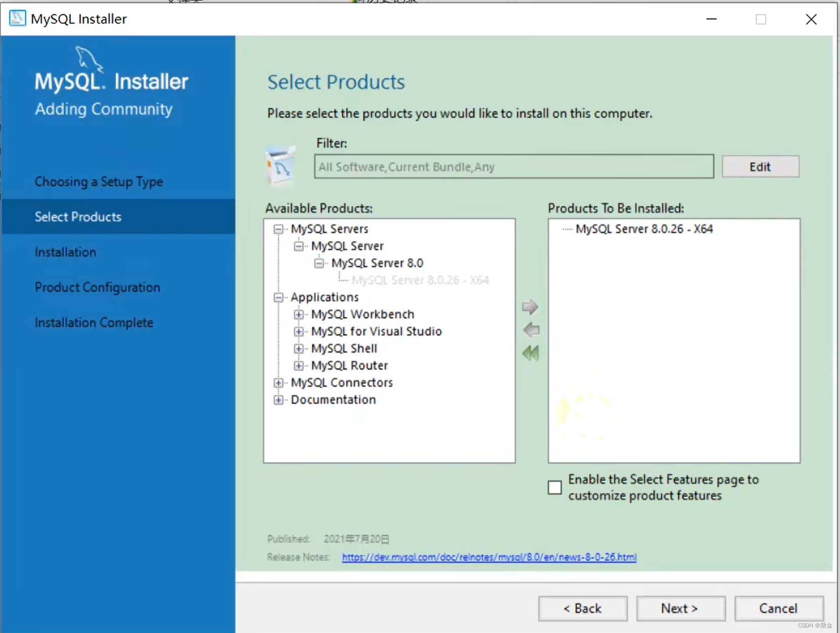Select MySQL Server 8.0.26 in Products To Be Installed

[644, 229]
